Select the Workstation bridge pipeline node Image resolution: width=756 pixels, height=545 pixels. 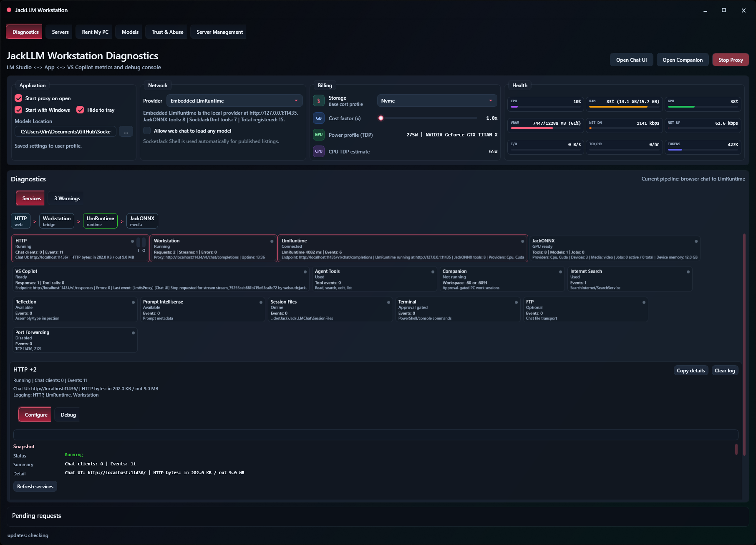coord(56,221)
